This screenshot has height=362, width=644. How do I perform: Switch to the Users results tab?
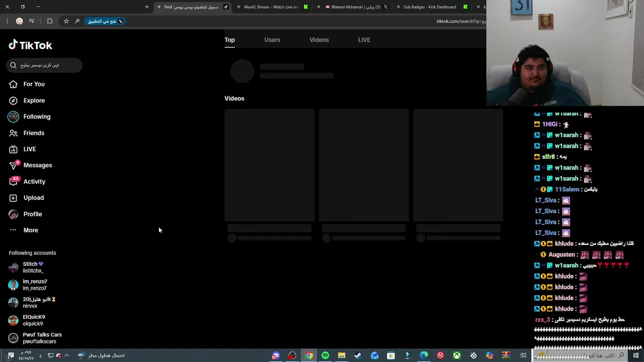coord(272,40)
